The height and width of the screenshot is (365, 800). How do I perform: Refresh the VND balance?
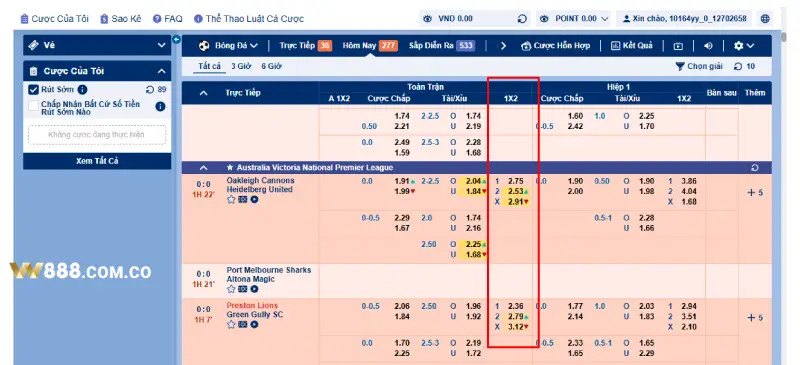tap(522, 19)
